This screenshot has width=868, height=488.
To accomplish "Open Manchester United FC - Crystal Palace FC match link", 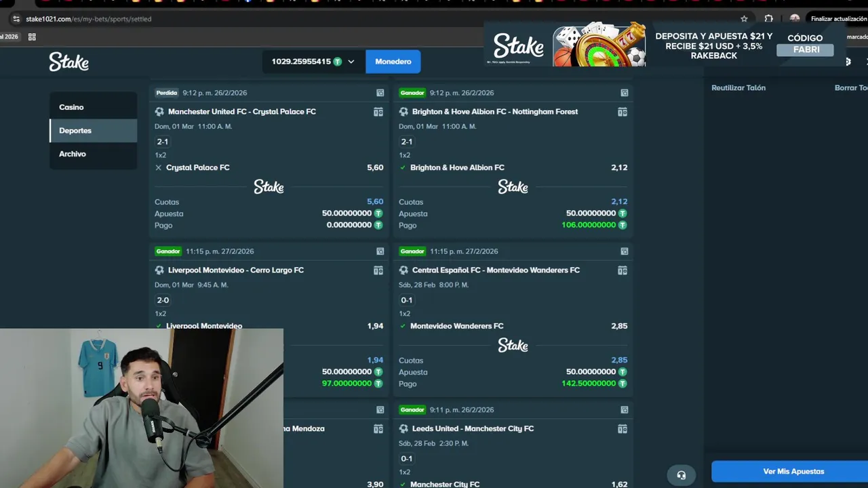I will 242,112.
